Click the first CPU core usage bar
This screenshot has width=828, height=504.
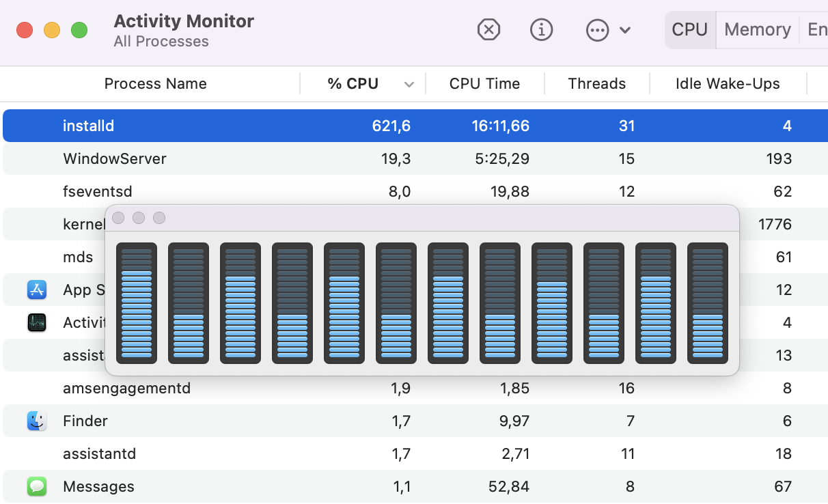coord(137,303)
